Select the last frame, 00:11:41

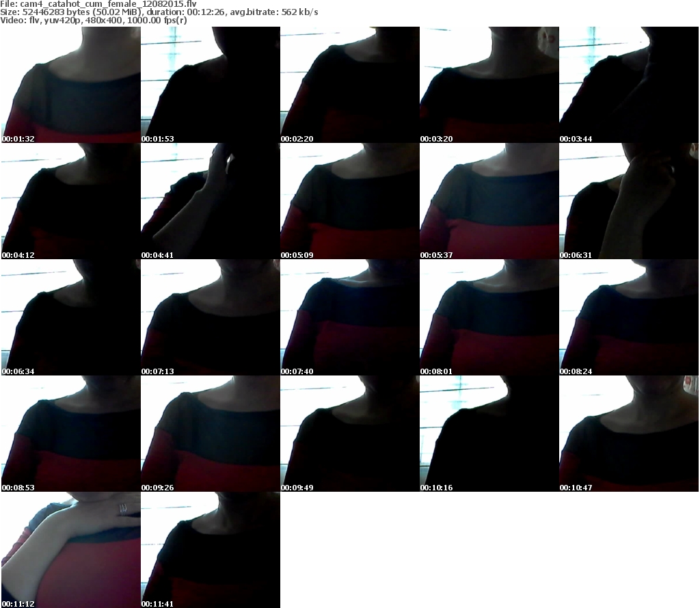[211, 550]
